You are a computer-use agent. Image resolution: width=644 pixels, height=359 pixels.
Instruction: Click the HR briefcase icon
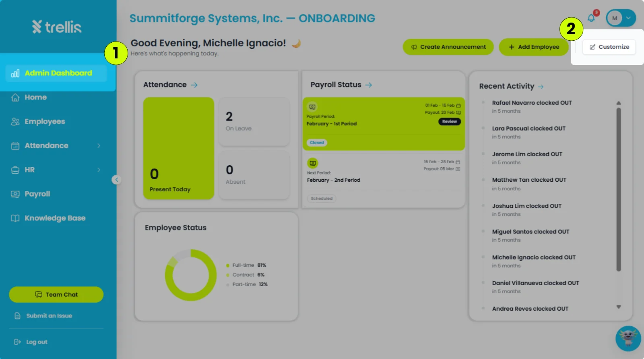[x=15, y=170]
